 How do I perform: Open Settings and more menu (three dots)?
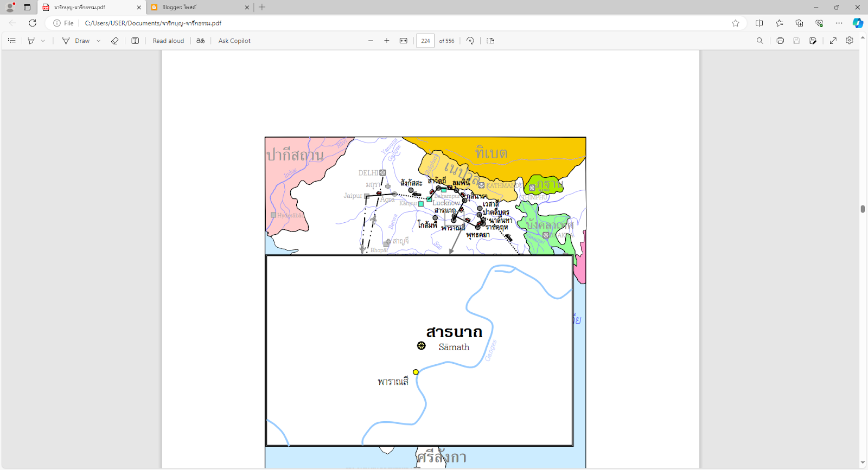pyautogui.click(x=839, y=23)
